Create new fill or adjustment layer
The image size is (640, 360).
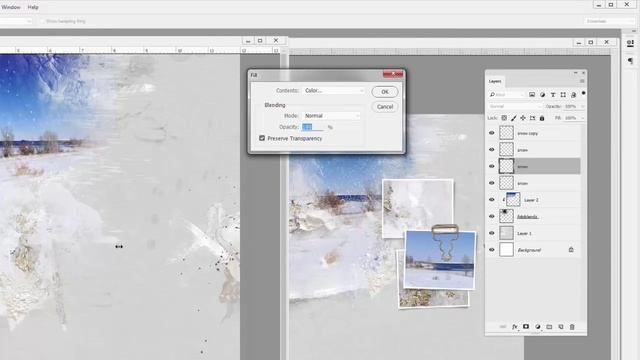pos(538,327)
